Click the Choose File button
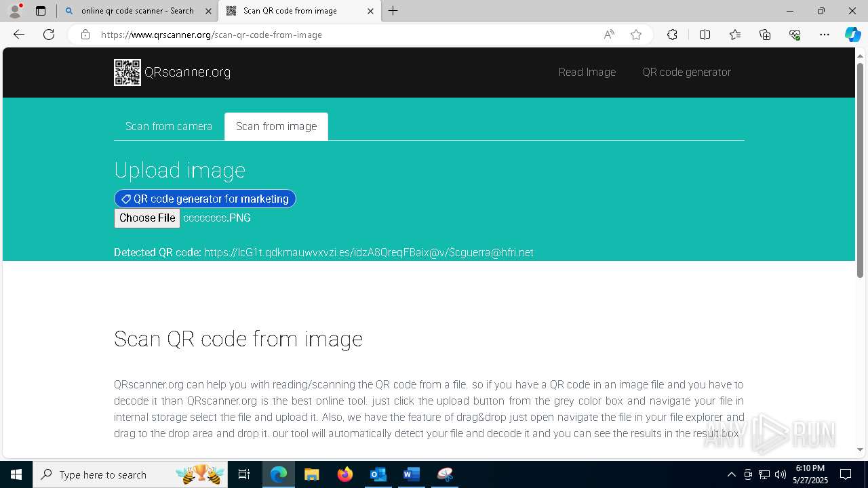Screen dimensions: 868x488 point(147,218)
